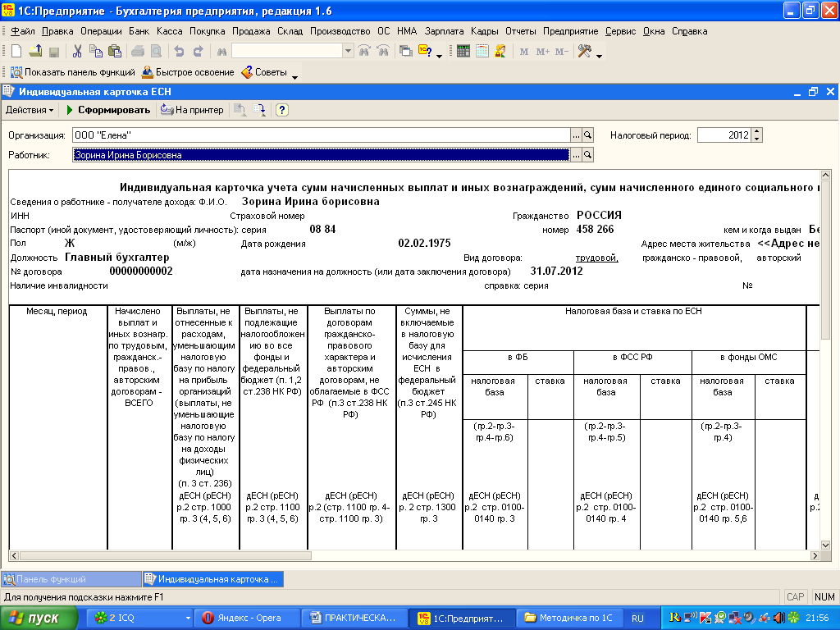Click the Undo arrow icon

coord(179,52)
